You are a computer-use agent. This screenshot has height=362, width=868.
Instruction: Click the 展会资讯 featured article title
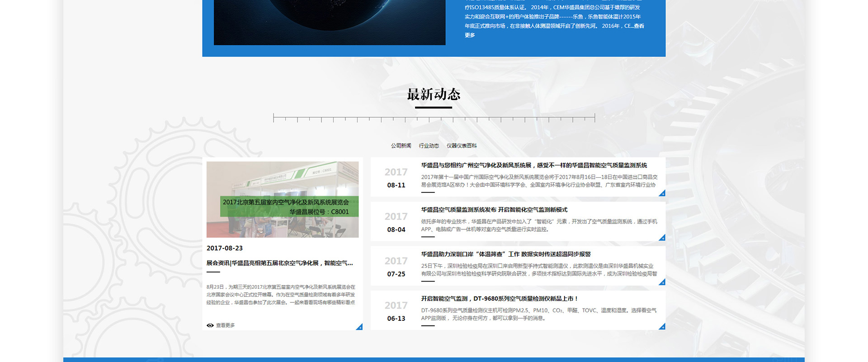click(279, 263)
